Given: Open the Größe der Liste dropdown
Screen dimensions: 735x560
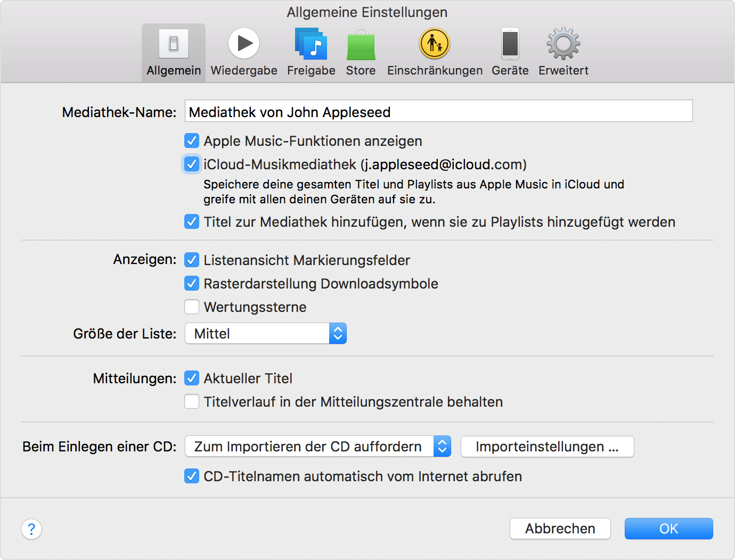Looking at the screenshot, I should [265, 334].
